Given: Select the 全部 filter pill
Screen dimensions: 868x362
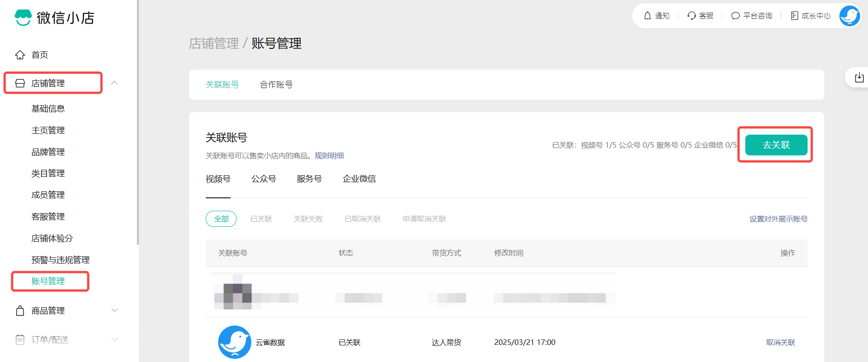Looking at the screenshot, I should (221, 219).
